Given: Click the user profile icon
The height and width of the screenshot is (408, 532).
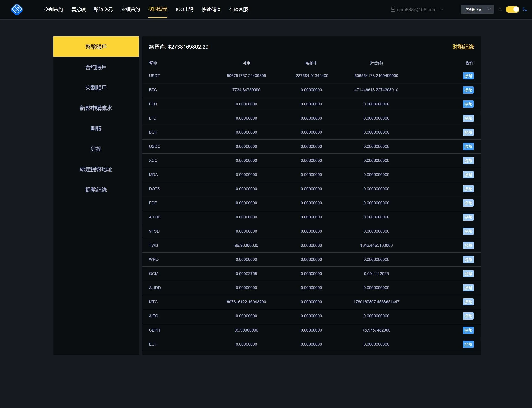Looking at the screenshot, I should click(x=393, y=9).
